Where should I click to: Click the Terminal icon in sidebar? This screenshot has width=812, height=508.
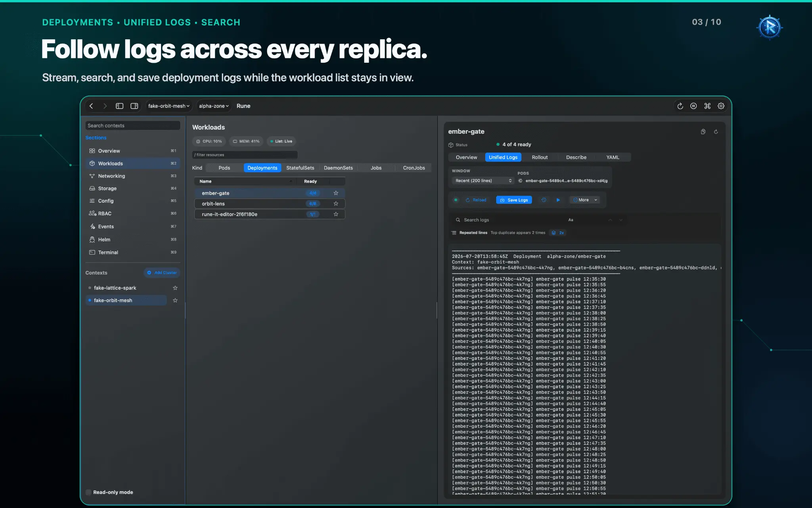(x=92, y=252)
